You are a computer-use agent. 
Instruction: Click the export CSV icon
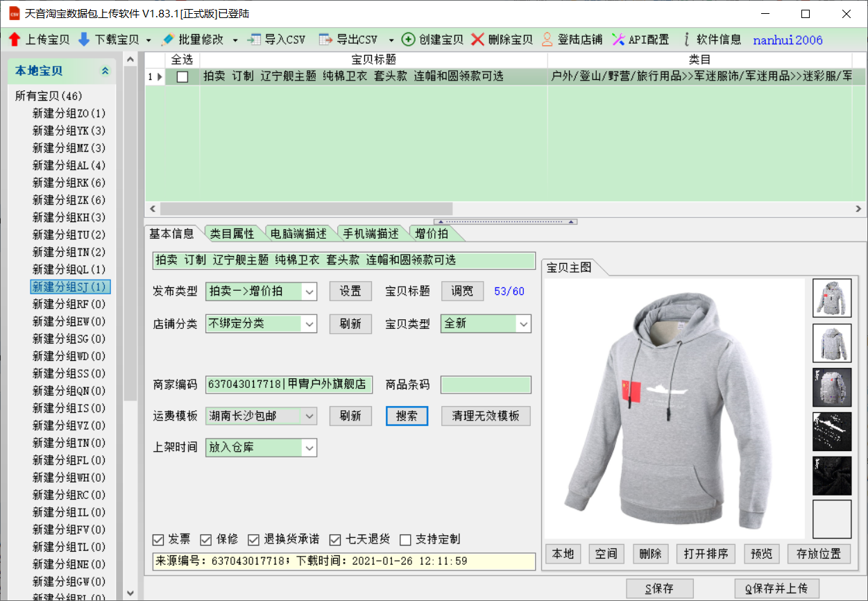[325, 40]
